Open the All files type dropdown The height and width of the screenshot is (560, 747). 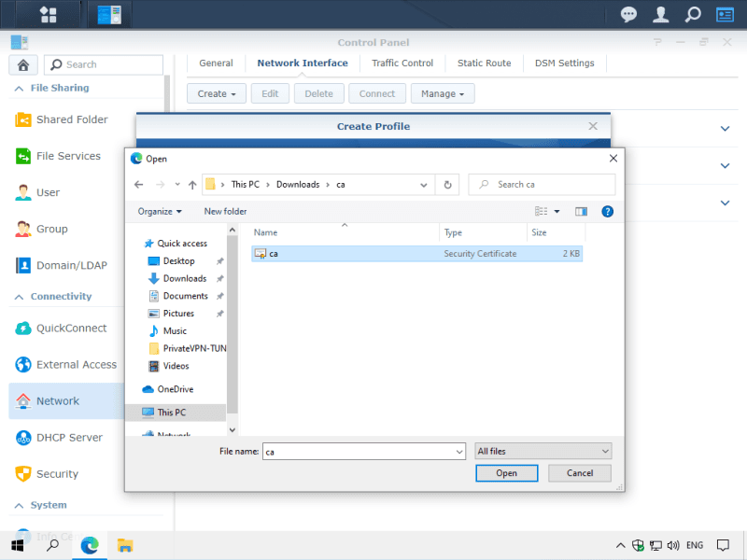coord(543,452)
